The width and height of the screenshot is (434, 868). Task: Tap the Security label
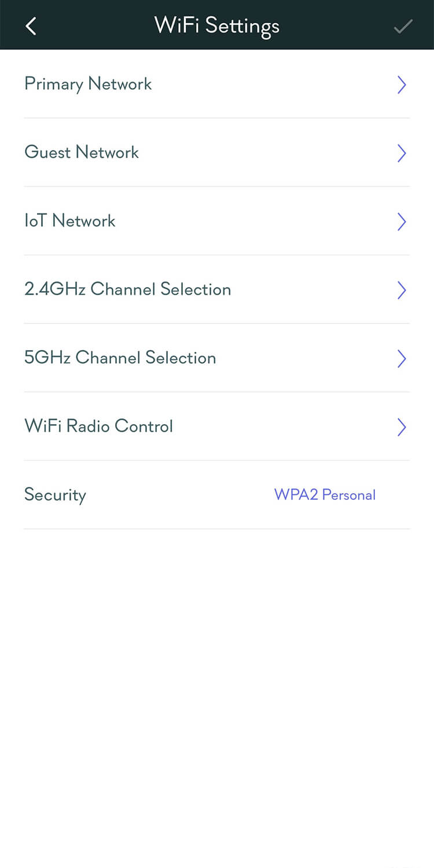click(55, 495)
